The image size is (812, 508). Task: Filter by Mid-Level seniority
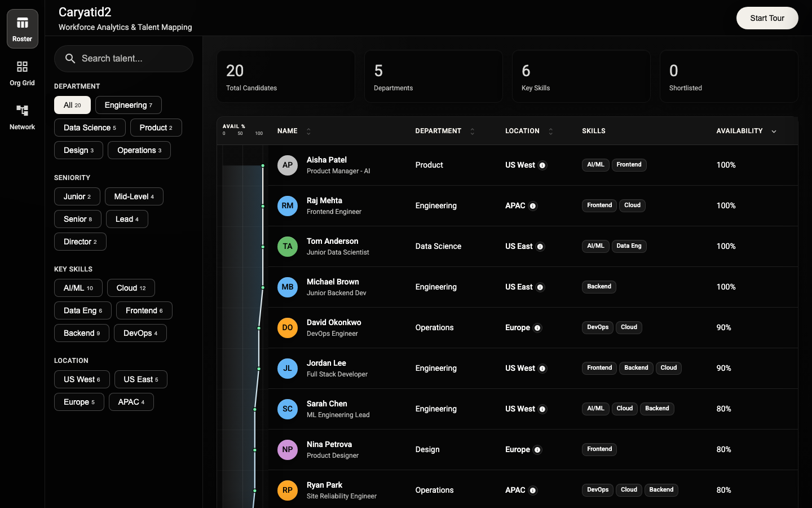point(134,196)
